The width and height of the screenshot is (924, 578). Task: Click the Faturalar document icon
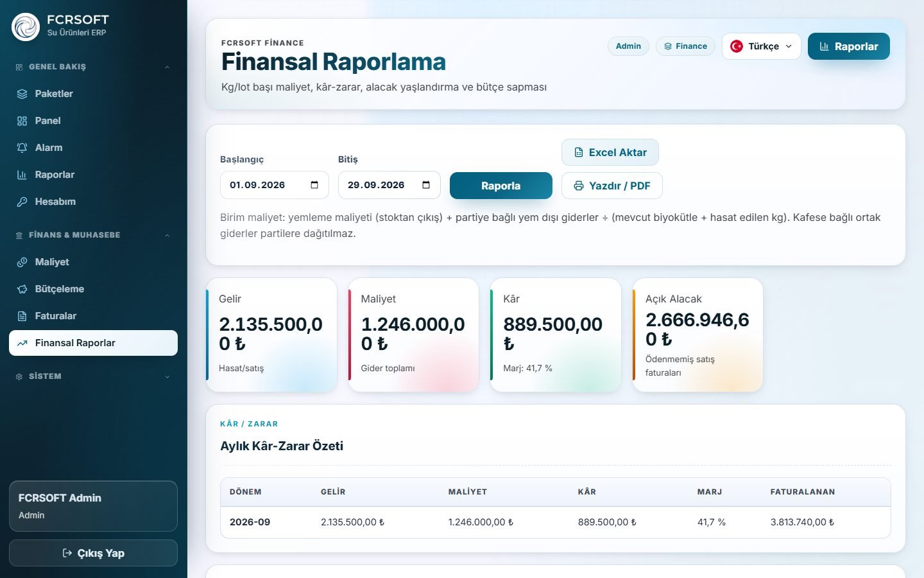coord(22,316)
